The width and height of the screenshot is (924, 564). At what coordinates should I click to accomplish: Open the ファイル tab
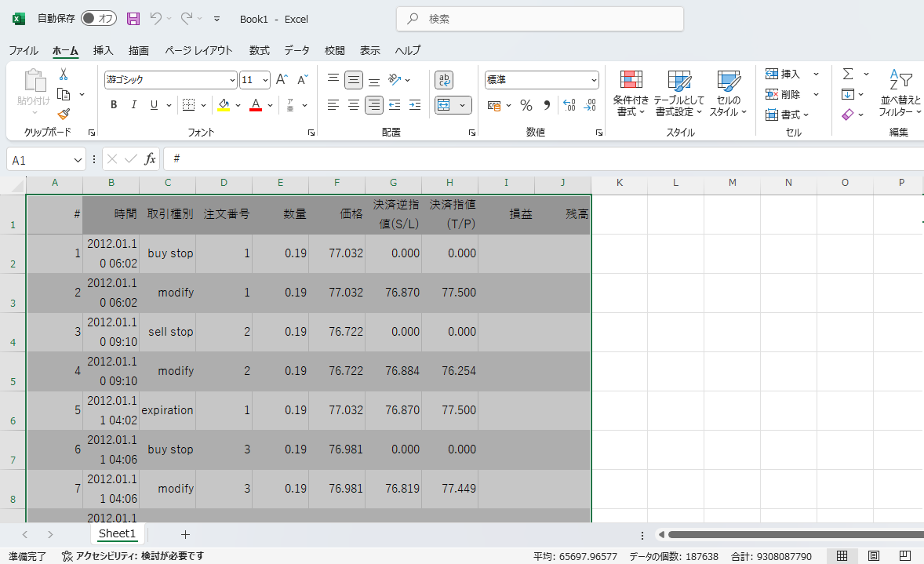tap(24, 51)
